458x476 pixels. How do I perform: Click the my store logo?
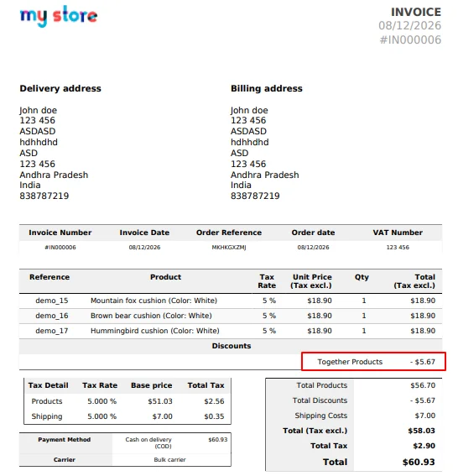click(59, 16)
